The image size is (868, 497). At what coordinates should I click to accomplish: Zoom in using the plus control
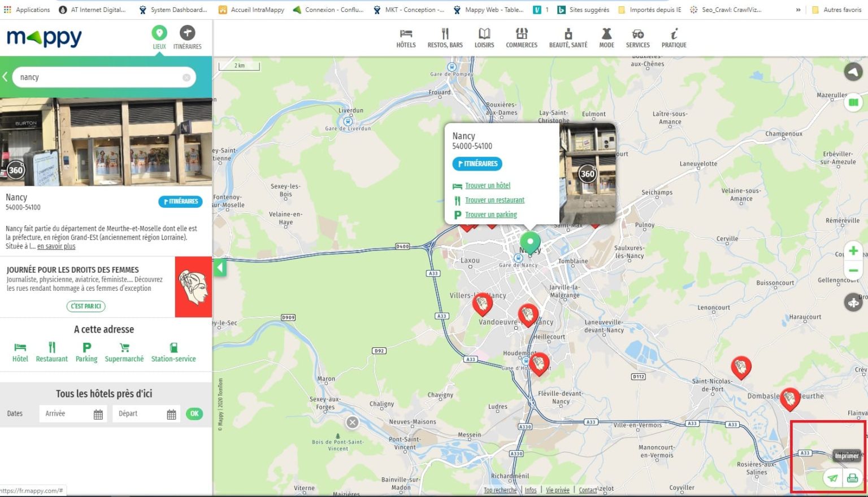(x=853, y=251)
